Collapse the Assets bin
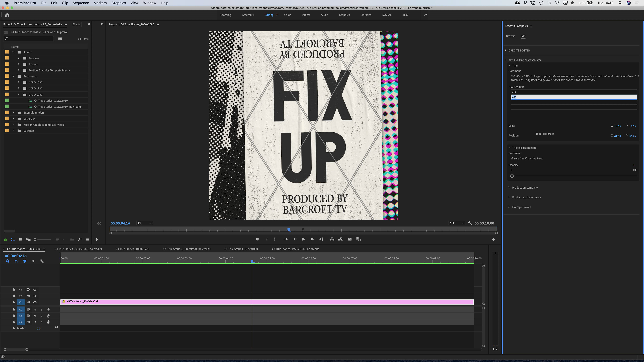644x362 pixels. 13,52
